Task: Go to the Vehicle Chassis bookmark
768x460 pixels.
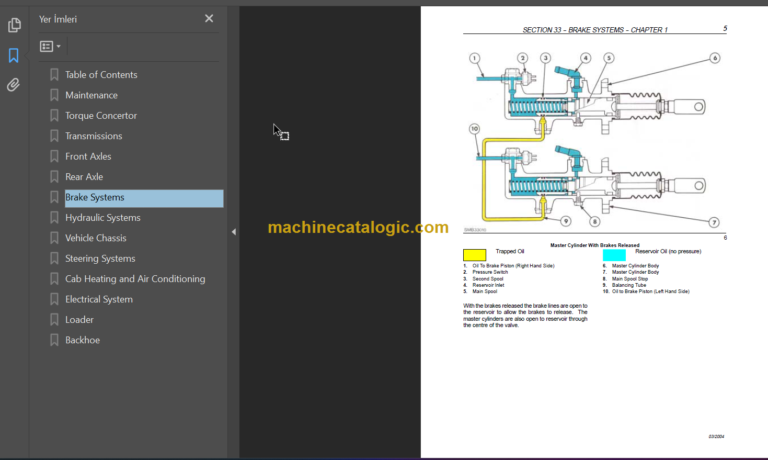Action: point(96,238)
